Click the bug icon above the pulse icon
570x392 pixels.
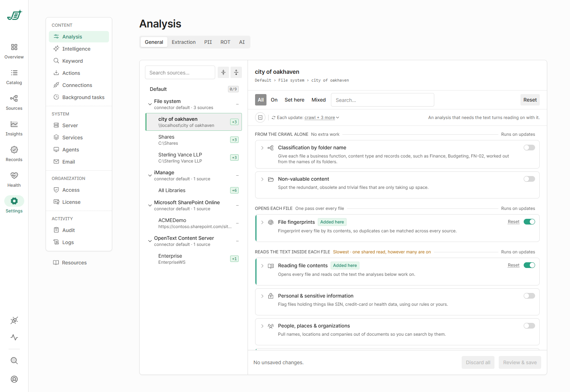pos(14,320)
